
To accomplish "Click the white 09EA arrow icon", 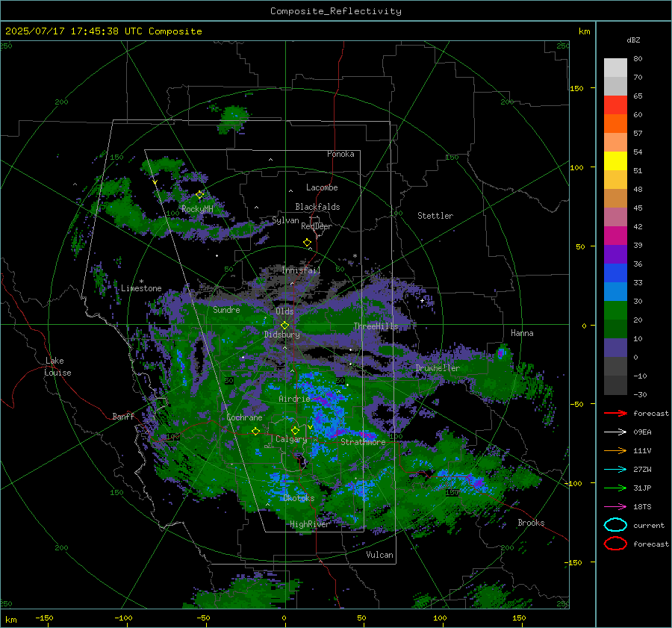I will pyautogui.click(x=615, y=432).
